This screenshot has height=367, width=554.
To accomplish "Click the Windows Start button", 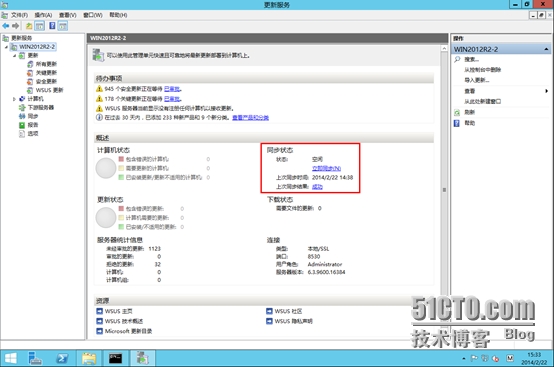I will pyautogui.click(x=11, y=358).
